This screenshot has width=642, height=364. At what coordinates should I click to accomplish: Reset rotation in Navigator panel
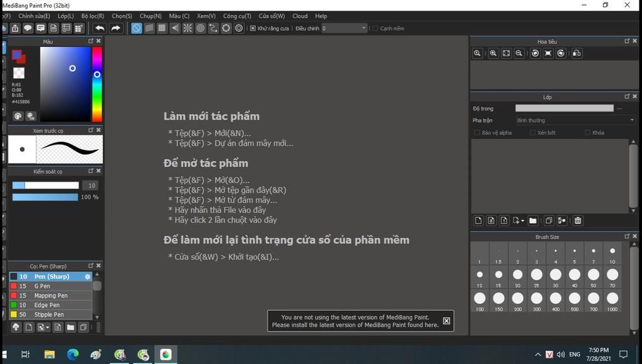[548, 53]
